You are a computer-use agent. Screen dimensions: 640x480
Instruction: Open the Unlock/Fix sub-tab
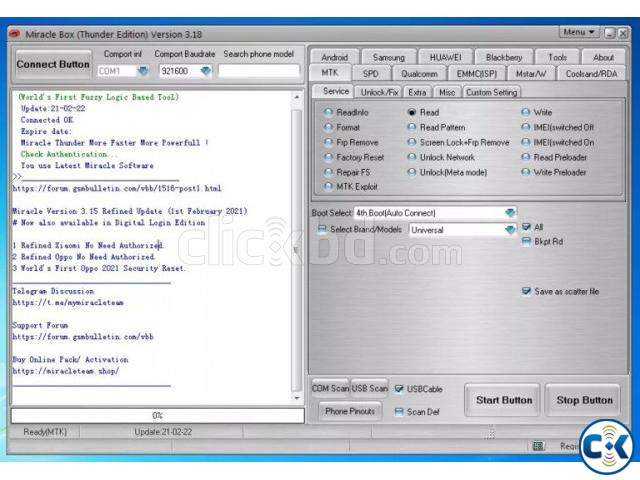click(379, 93)
